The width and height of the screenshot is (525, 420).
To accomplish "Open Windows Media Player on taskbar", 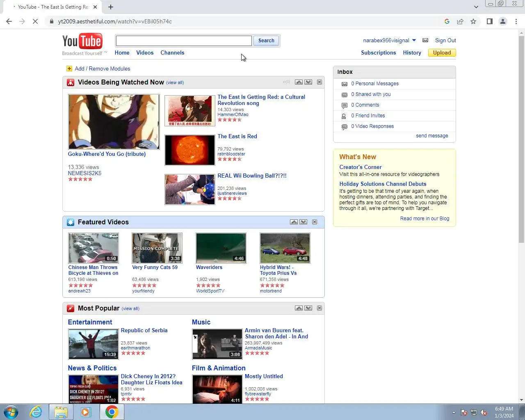I will point(86,412).
